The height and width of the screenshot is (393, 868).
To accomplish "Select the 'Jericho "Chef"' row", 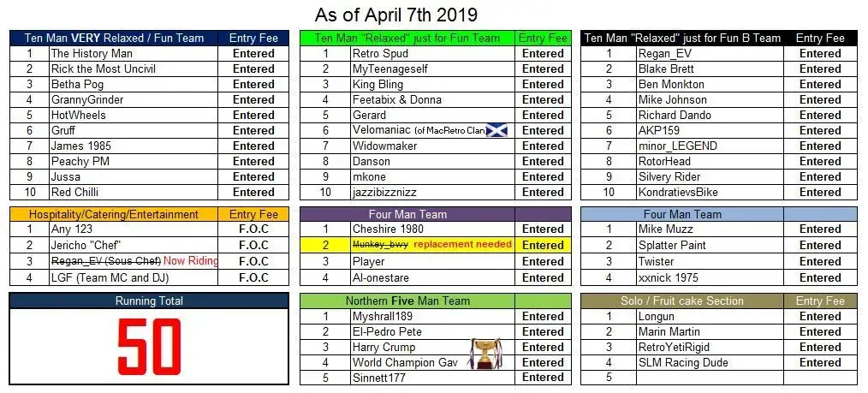I will (150, 245).
